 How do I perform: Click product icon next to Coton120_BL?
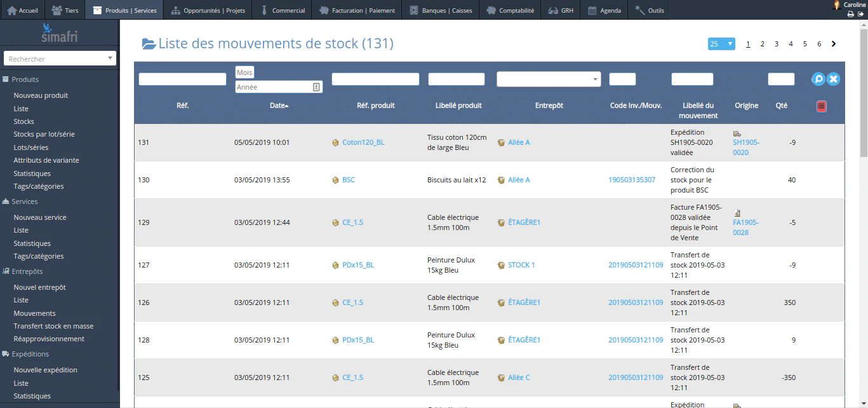pyautogui.click(x=336, y=143)
